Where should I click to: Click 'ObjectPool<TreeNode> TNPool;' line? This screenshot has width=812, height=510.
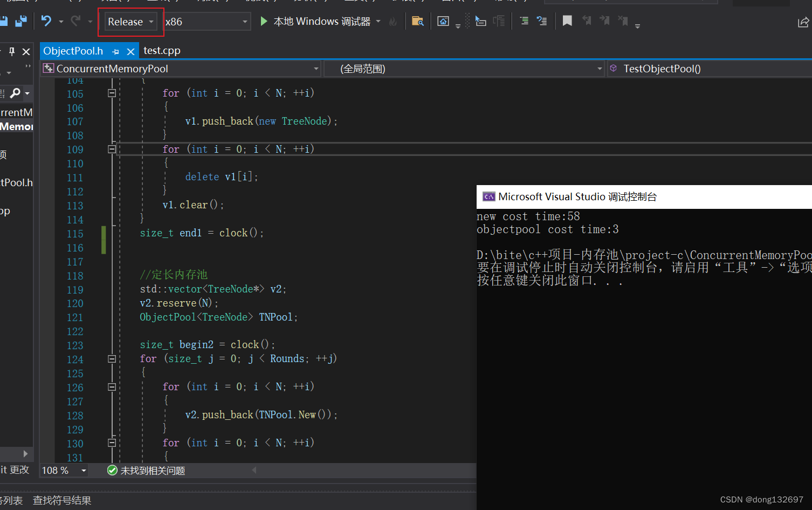[x=218, y=317]
